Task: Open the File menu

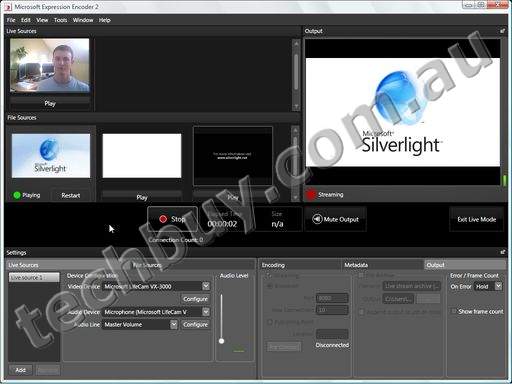Action: coord(11,20)
